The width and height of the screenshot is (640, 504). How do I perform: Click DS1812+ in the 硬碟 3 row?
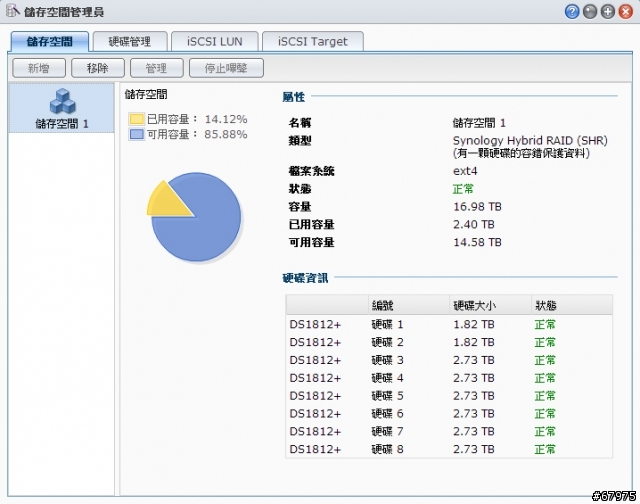315,360
